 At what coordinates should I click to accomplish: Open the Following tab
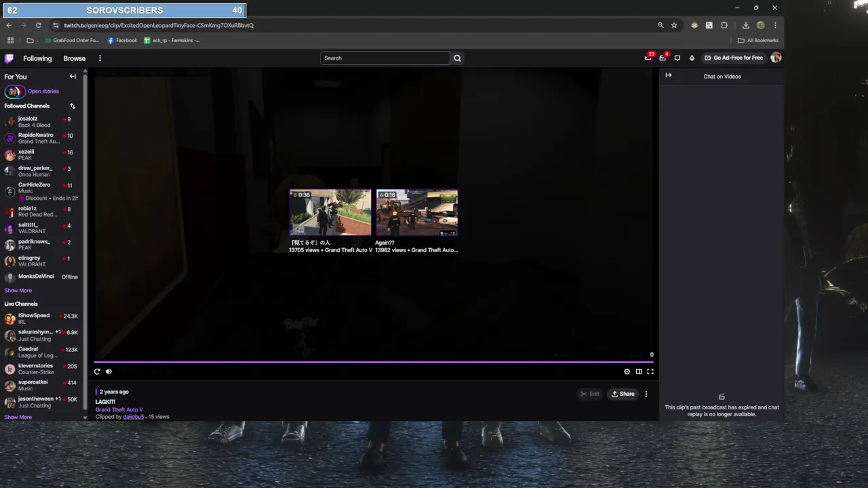[37, 58]
